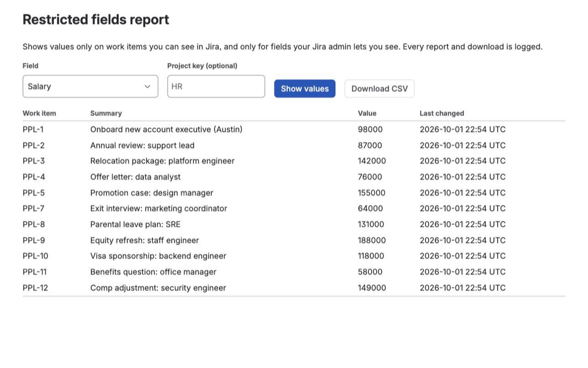Click the salary value 131000
Screen dimensions: 588x368
pyautogui.click(x=371, y=224)
